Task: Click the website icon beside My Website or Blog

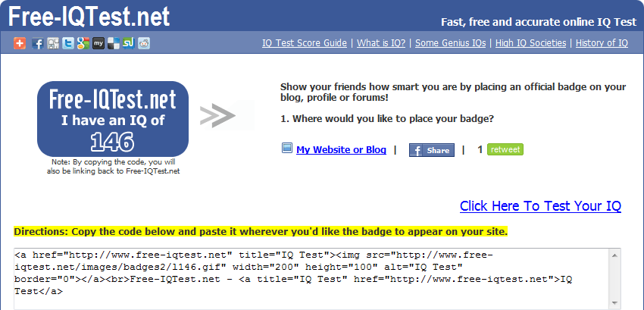Action: (x=286, y=148)
